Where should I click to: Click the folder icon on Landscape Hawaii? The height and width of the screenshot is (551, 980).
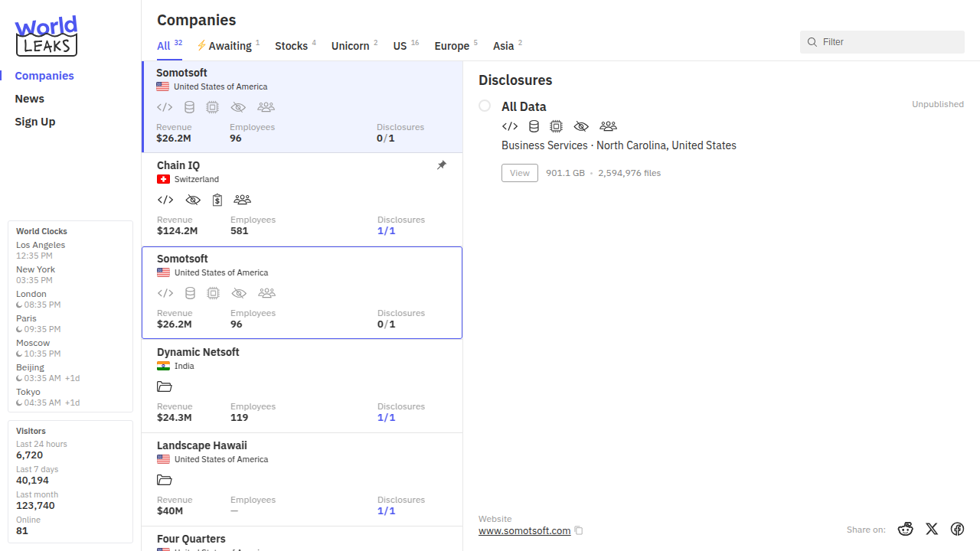[164, 480]
